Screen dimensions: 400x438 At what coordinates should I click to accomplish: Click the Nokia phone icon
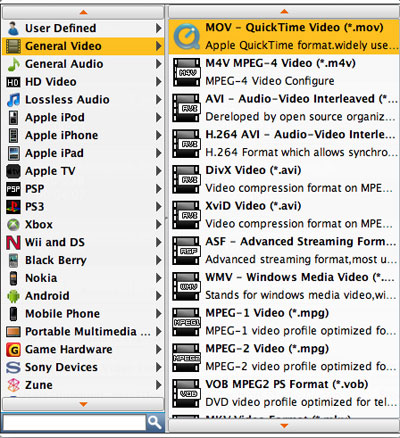point(13,278)
